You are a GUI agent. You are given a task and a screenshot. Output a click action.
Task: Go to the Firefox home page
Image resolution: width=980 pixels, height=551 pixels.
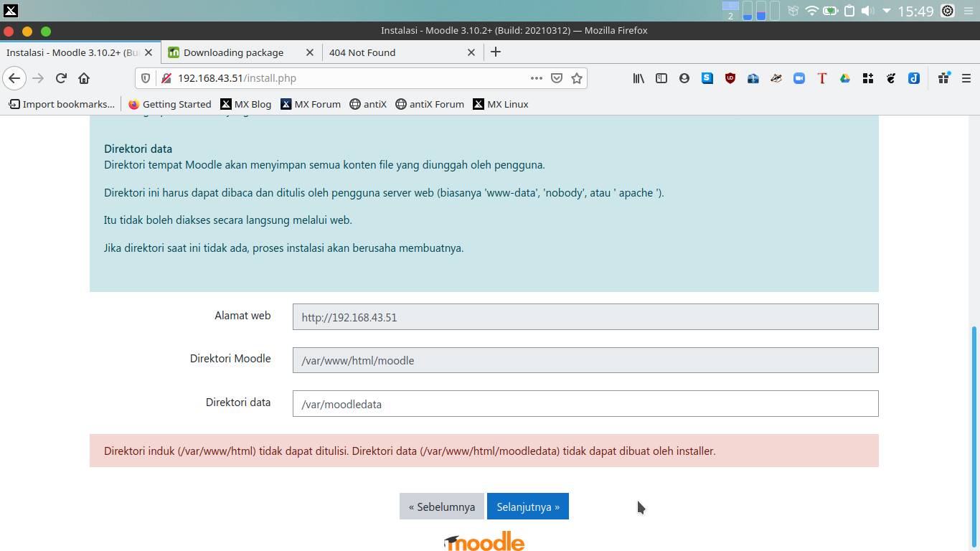(84, 78)
